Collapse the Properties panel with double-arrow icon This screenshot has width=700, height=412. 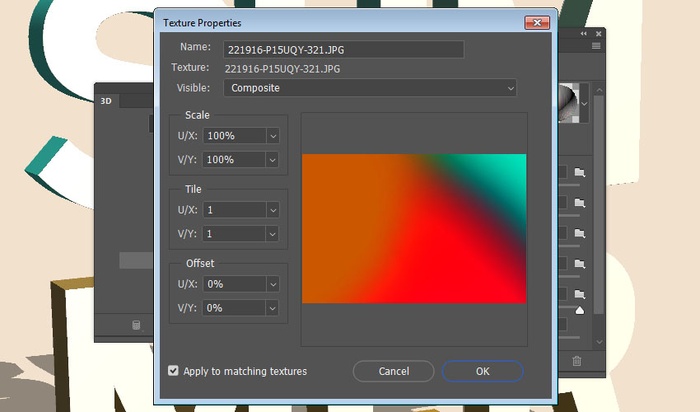coord(583,34)
